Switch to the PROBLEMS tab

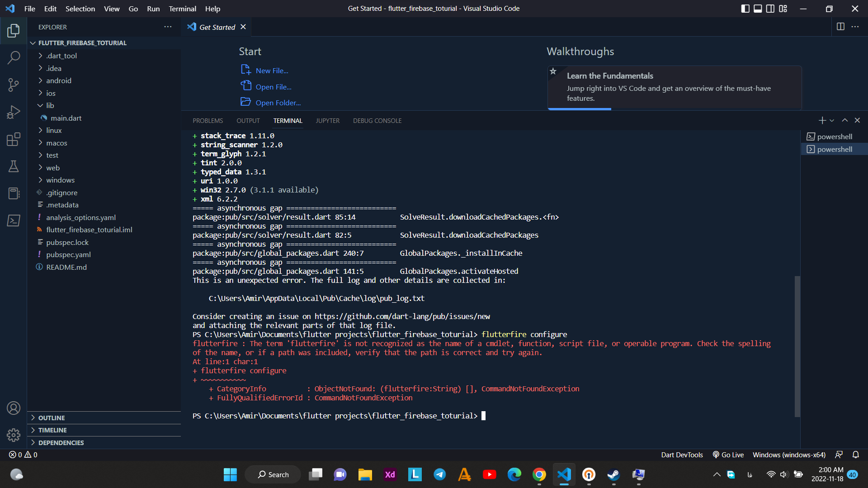[x=208, y=121]
